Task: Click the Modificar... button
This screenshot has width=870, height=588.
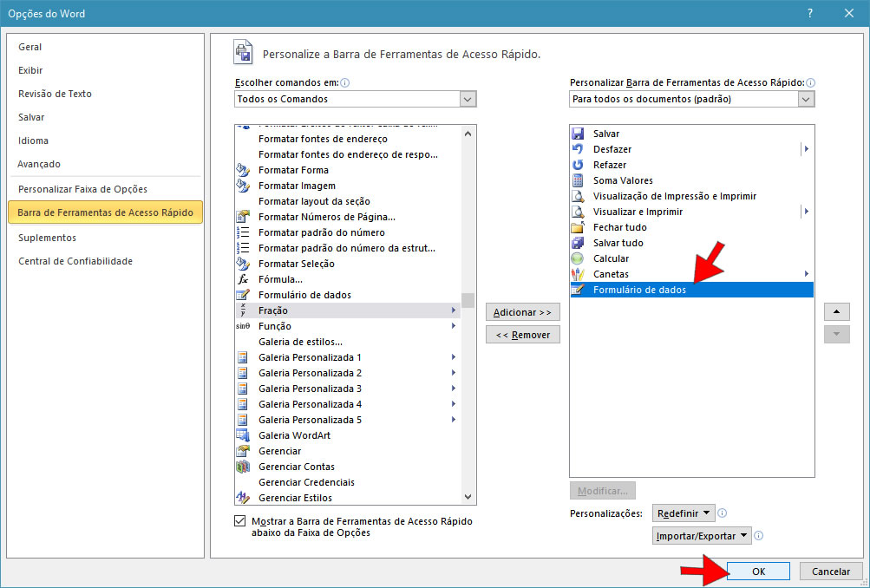Action: pyautogui.click(x=603, y=491)
